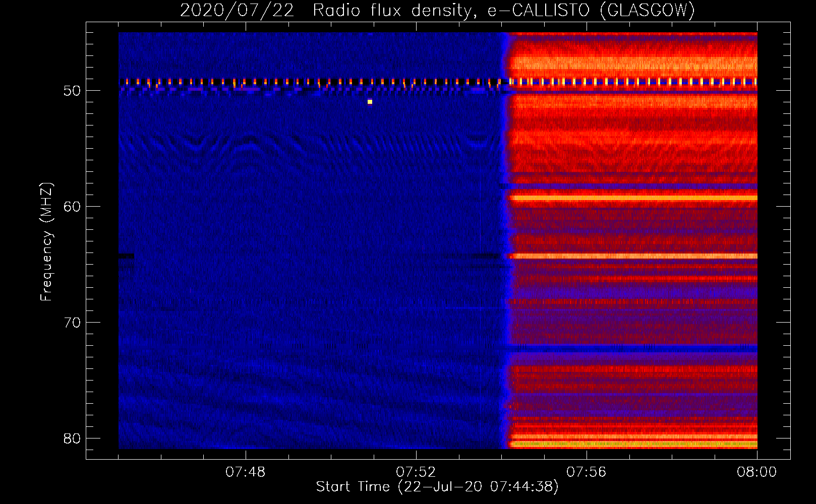Click the isolated yellow pixel near 51 MHz
Image resolution: width=816 pixels, height=504 pixels.
pos(370,102)
